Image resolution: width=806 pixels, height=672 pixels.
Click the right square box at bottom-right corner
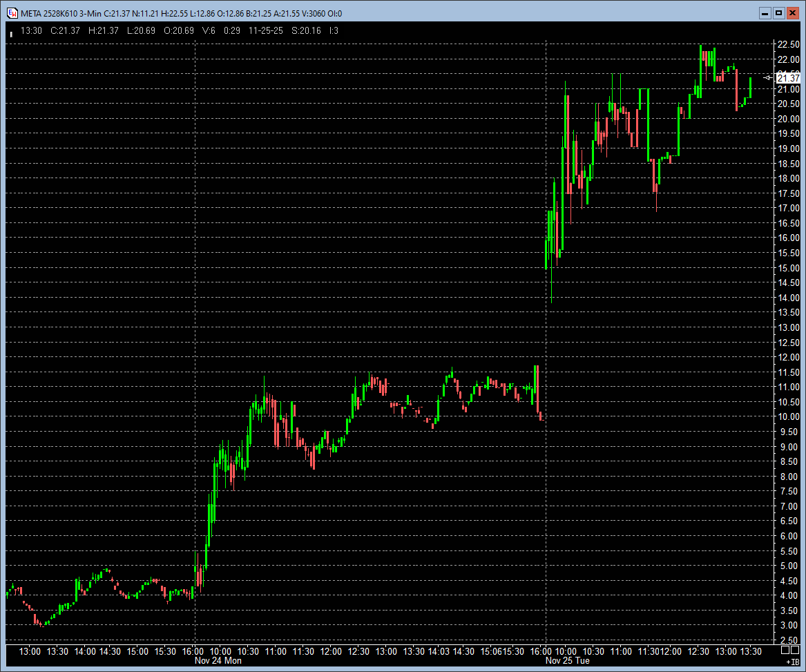(x=795, y=650)
